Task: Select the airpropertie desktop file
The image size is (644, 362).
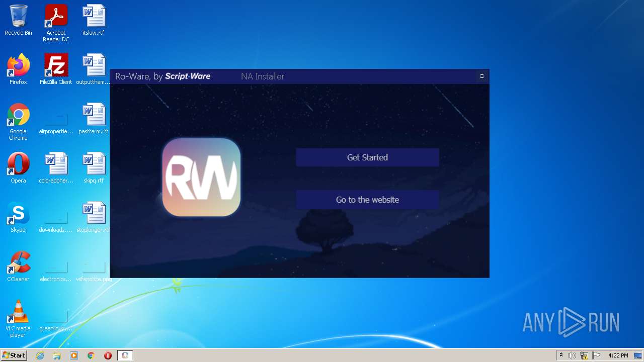Action: coord(56,123)
